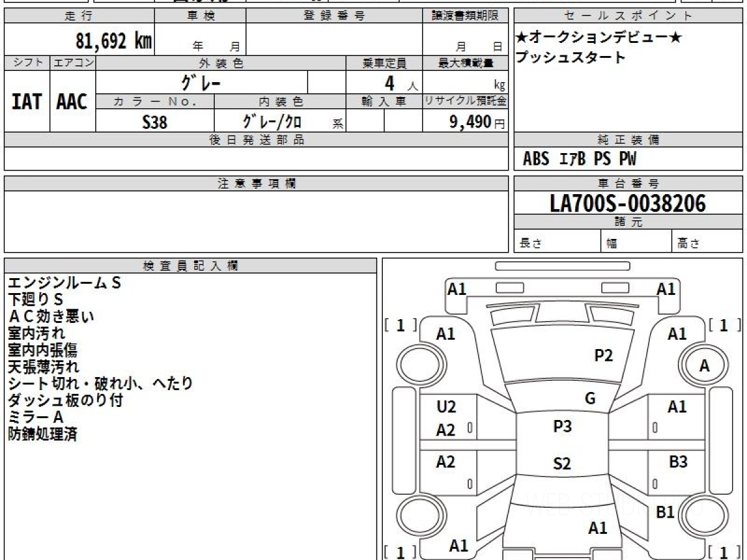Click the シフト header cell
The height and width of the screenshot is (560, 747).
tap(27, 63)
